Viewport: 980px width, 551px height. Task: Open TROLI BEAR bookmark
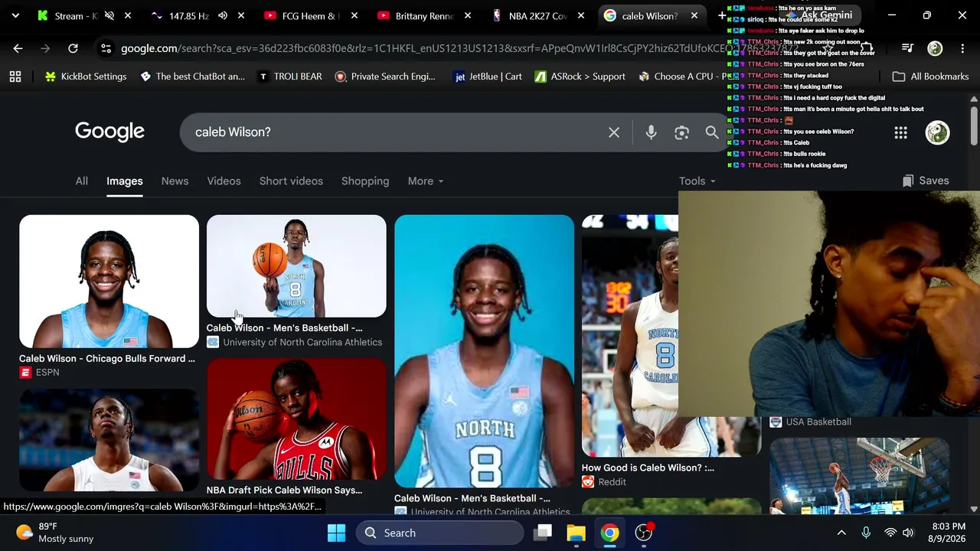tap(290, 77)
